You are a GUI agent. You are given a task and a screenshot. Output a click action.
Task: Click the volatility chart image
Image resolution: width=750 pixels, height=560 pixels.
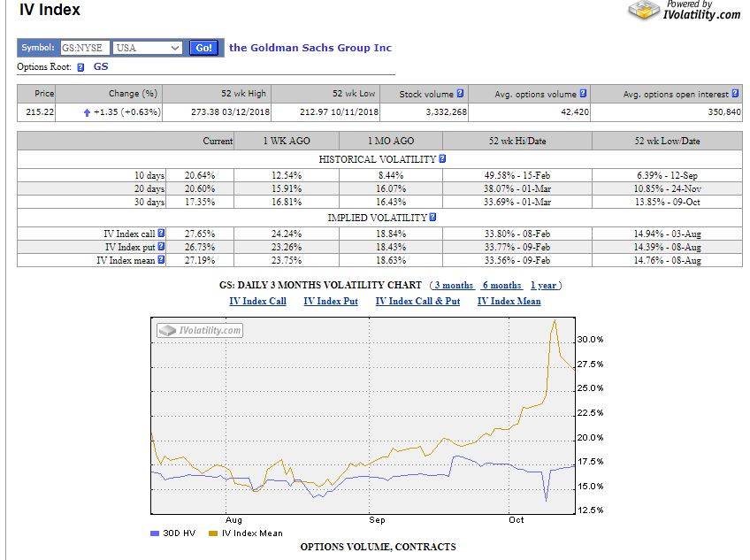click(363, 416)
